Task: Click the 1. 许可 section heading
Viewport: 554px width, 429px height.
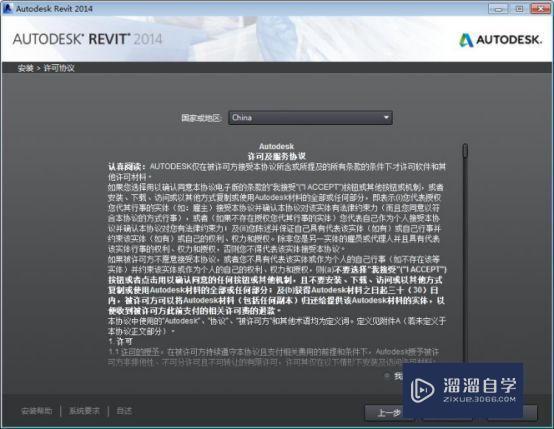Action: coord(121,341)
